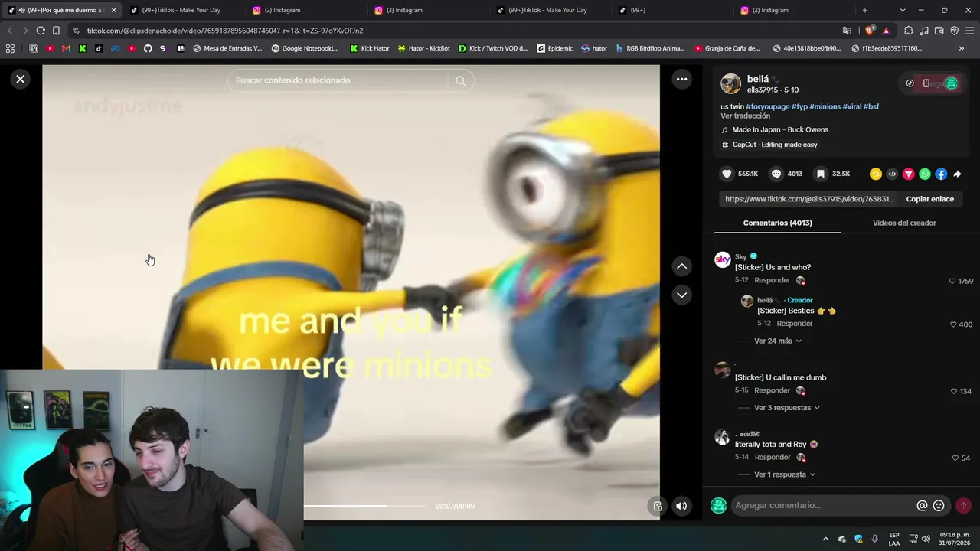Image resolution: width=980 pixels, height=551 pixels.
Task: Open the CapCut editing link
Action: (x=775, y=145)
